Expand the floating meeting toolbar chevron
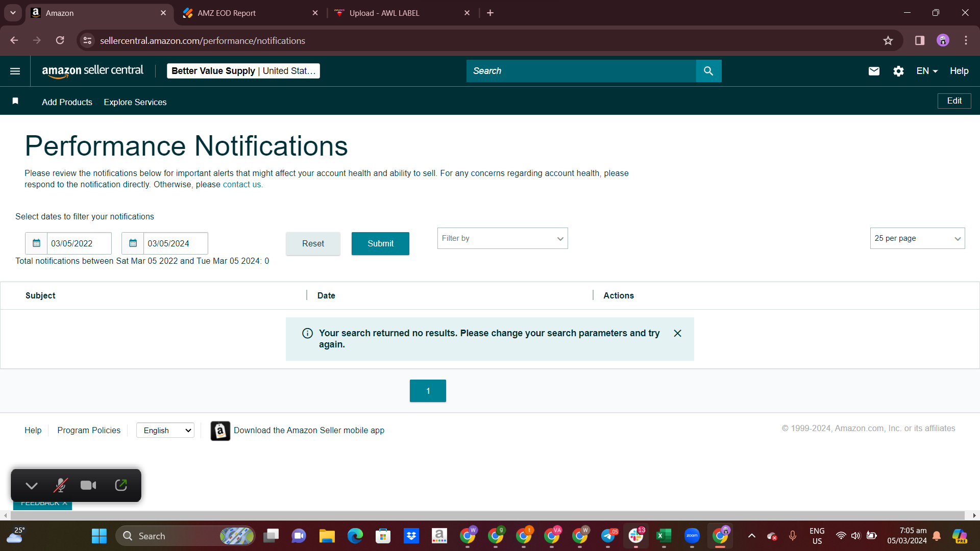Screen dimensions: 980x551 pos(32,485)
